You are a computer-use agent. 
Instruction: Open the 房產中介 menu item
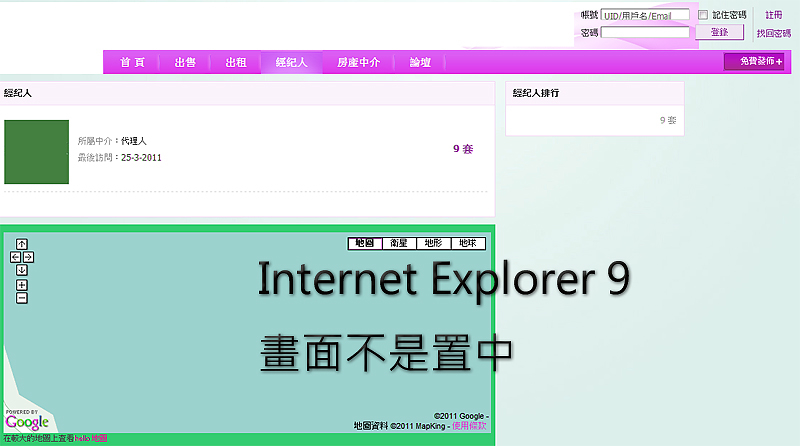358,62
